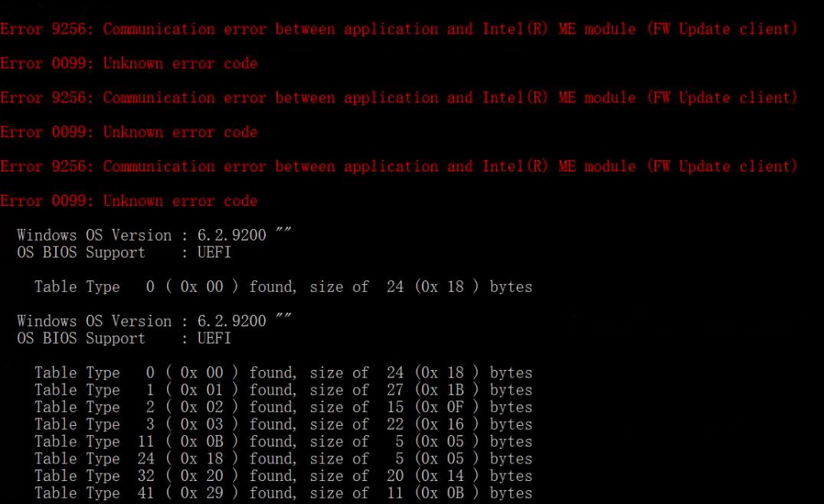Select hex code '0x 20' in Type 32 row
The image size is (824, 504).
(x=201, y=476)
